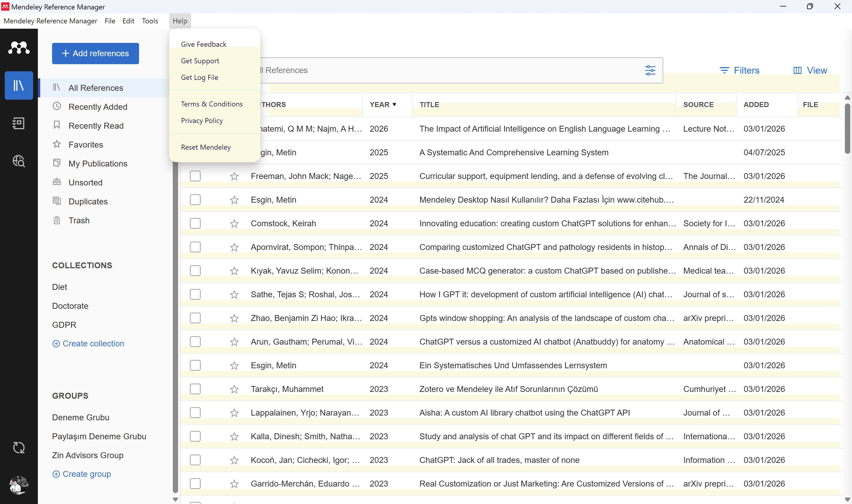This screenshot has height=504, width=852.
Task: Open the Doctorate collection
Action: [x=70, y=306]
